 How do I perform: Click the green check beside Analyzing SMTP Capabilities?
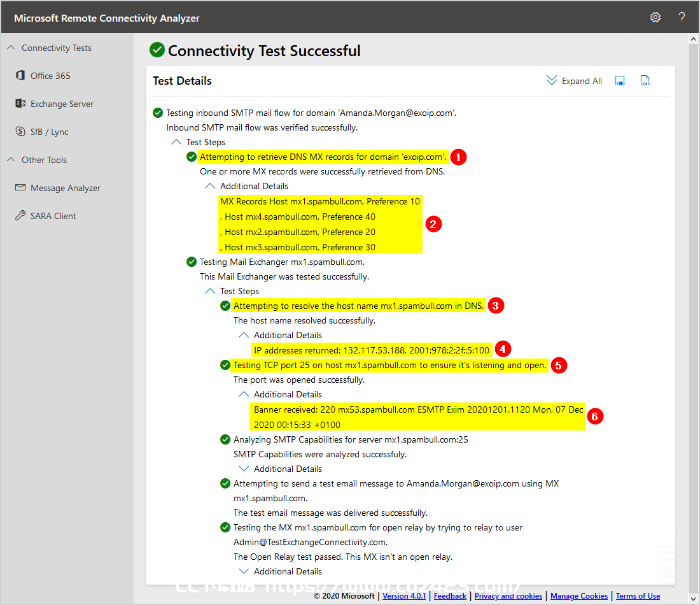225,439
